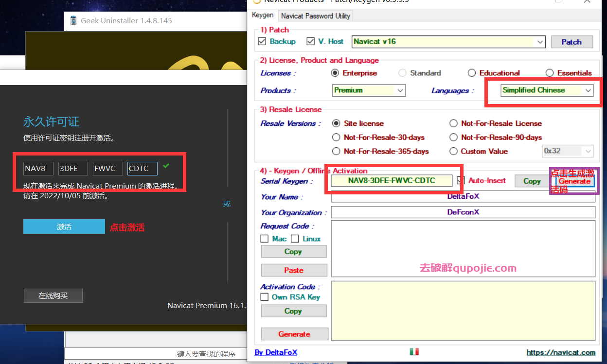This screenshot has height=364, width=607.
Task: Choose the Not-For-Resale License option
Action: click(453, 123)
